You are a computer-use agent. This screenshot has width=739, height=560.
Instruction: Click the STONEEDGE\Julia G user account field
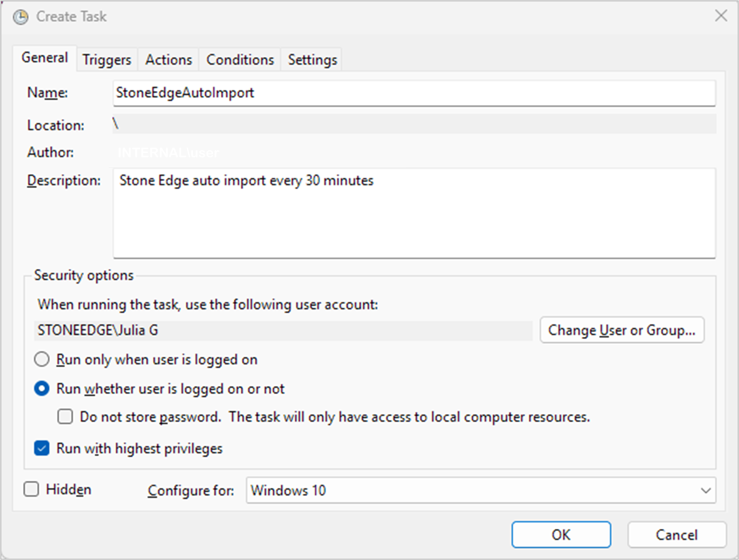point(283,331)
